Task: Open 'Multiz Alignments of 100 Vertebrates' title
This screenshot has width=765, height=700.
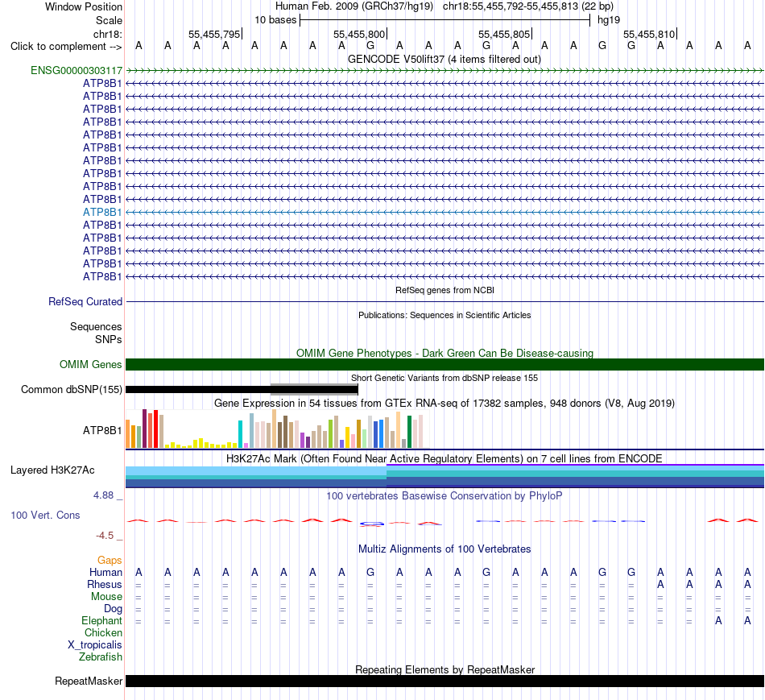Action: point(445,549)
